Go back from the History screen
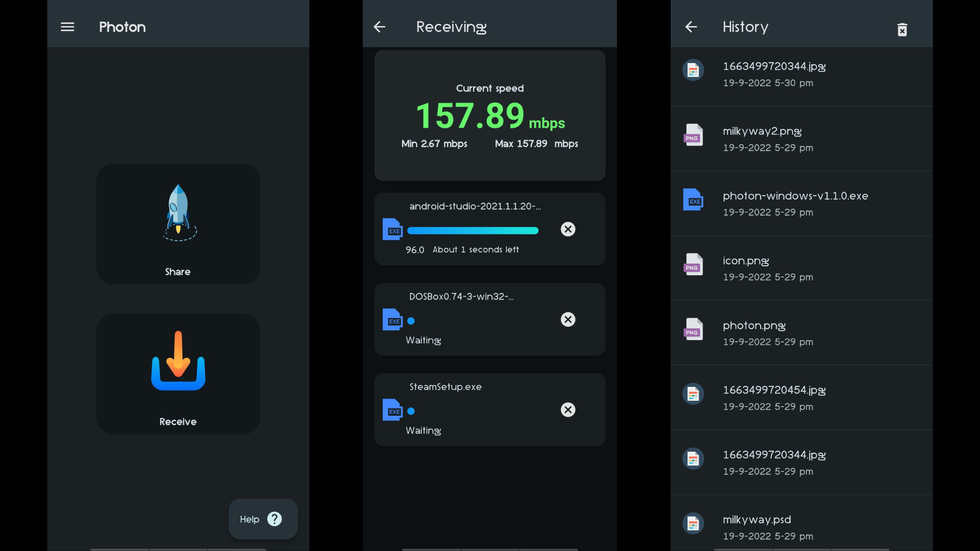Viewport: 980px width, 551px height. tap(691, 27)
